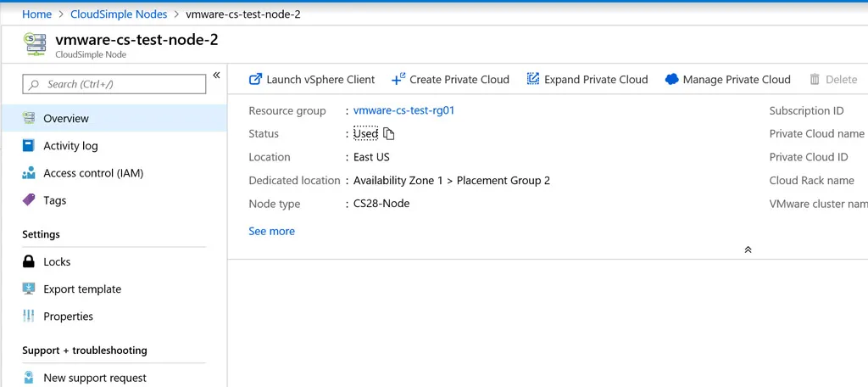Click the vmware-cs-test-node-2 breadcrumb text
The height and width of the screenshot is (387, 868).
(243, 14)
